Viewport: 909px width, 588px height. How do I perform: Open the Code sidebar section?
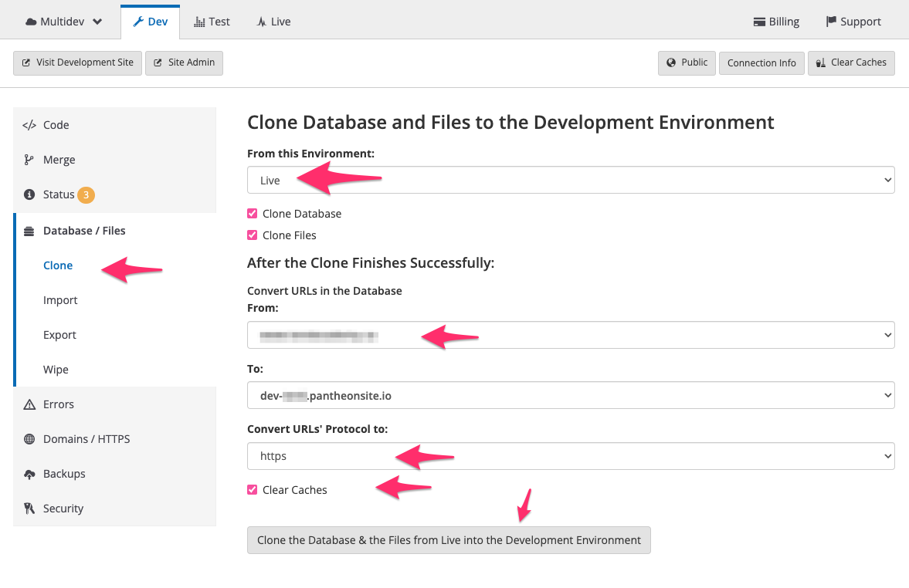(x=115, y=125)
